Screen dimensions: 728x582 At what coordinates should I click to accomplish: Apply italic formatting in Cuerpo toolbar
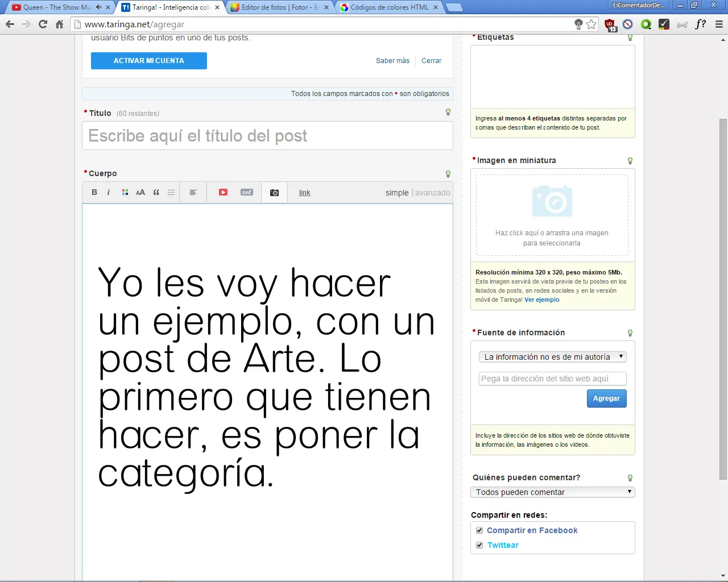tap(109, 193)
